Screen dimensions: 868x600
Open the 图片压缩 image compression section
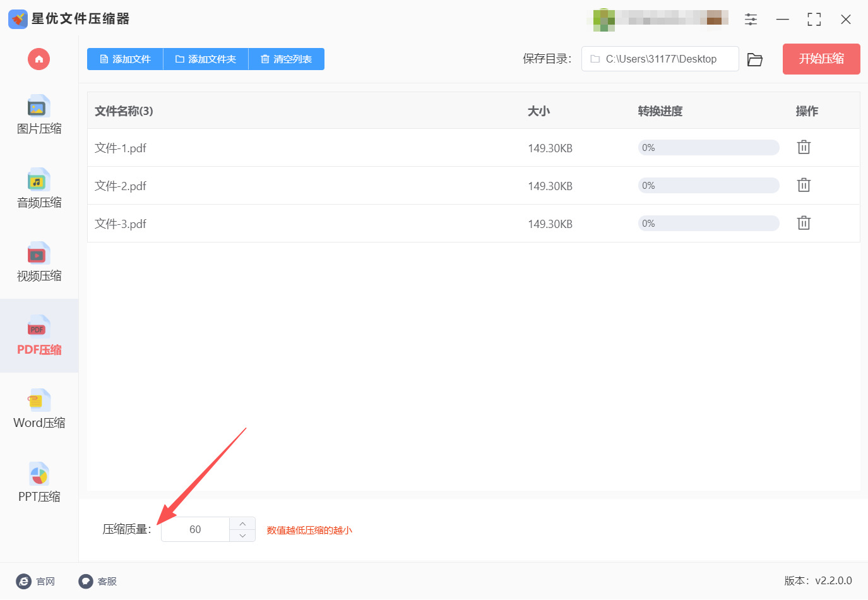click(x=39, y=115)
